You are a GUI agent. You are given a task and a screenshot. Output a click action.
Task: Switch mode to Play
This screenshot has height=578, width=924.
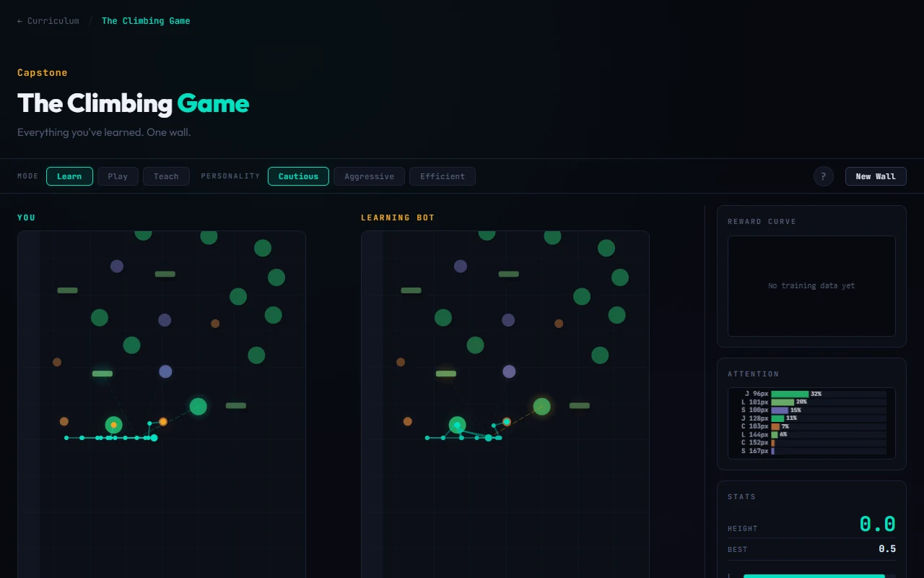118,176
